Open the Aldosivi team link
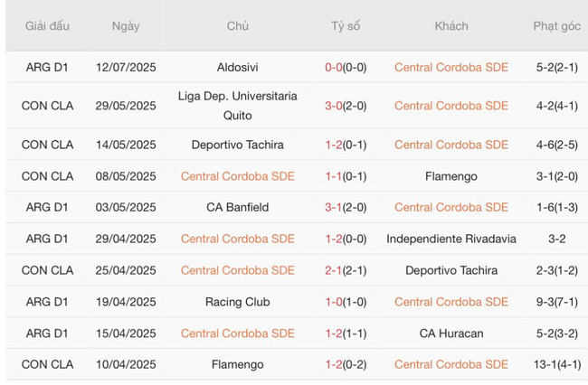588x385 pixels. 238,67
